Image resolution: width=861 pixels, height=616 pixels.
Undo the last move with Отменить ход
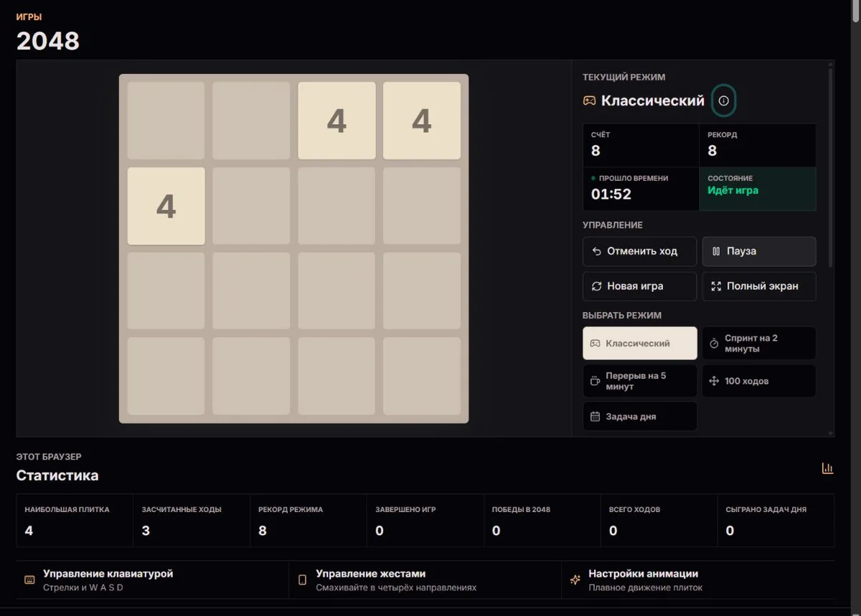pyautogui.click(x=640, y=252)
